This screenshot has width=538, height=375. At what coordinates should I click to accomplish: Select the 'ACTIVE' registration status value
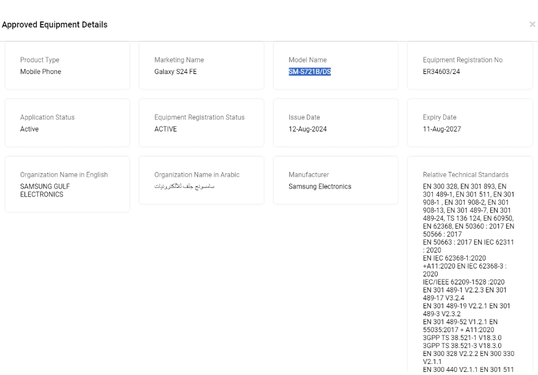[x=165, y=129]
